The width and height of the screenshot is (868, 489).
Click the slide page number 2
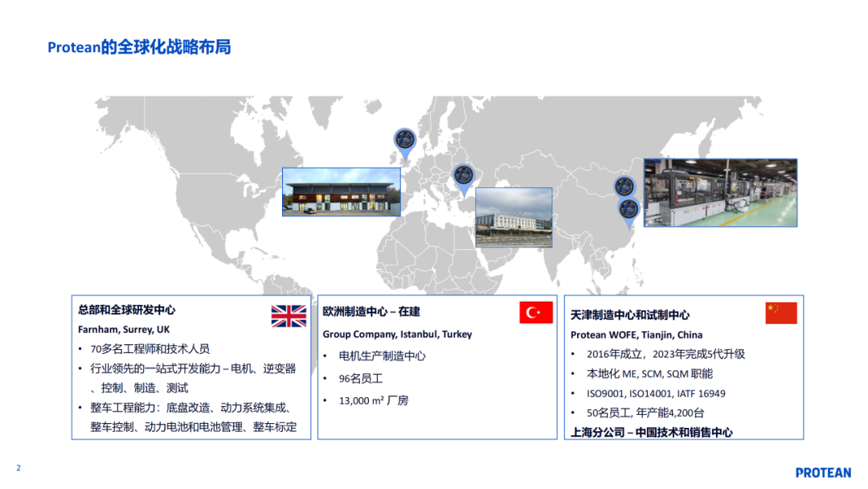(x=18, y=468)
